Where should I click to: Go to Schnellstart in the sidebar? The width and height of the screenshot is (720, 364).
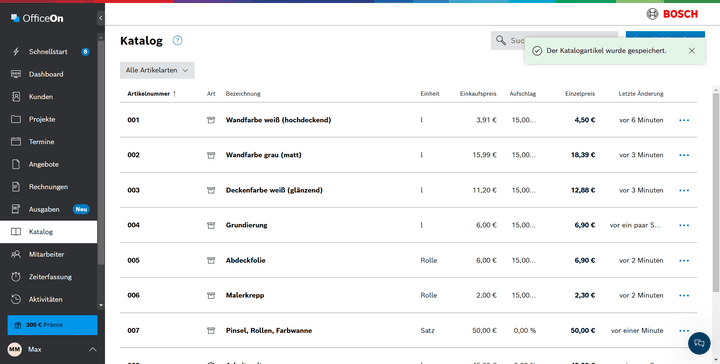point(48,51)
